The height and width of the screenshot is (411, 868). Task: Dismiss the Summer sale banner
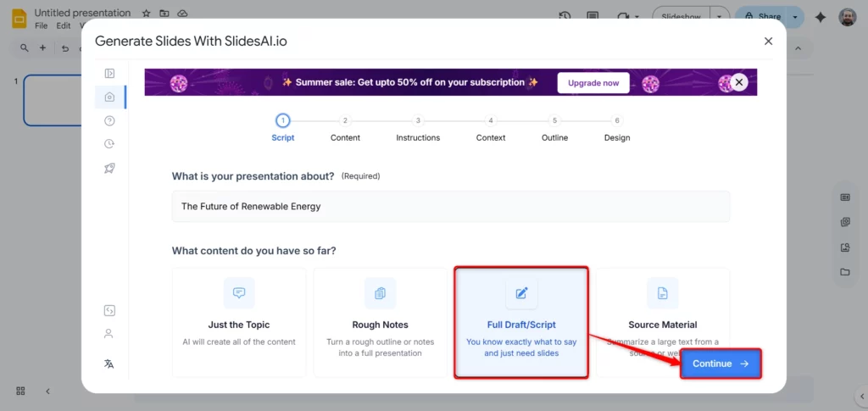tap(739, 82)
